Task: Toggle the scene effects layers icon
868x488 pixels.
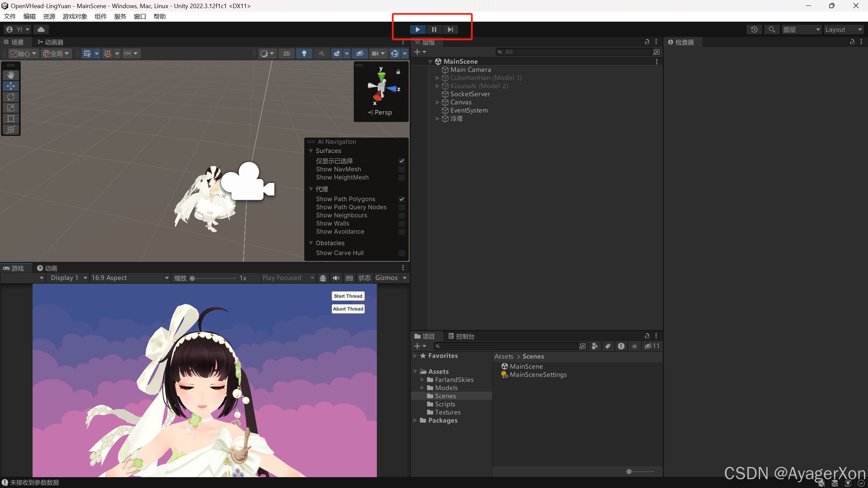Action: pyautogui.click(x=336, y=54)
